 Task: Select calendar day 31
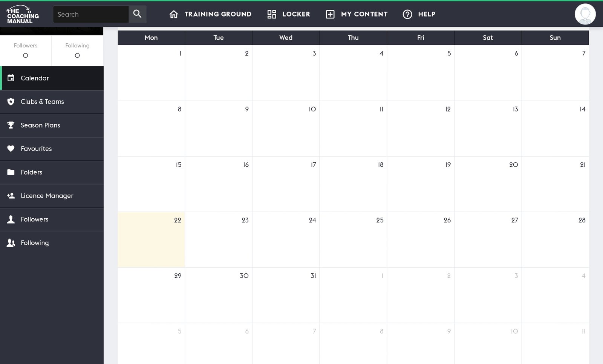click(286, 295)
